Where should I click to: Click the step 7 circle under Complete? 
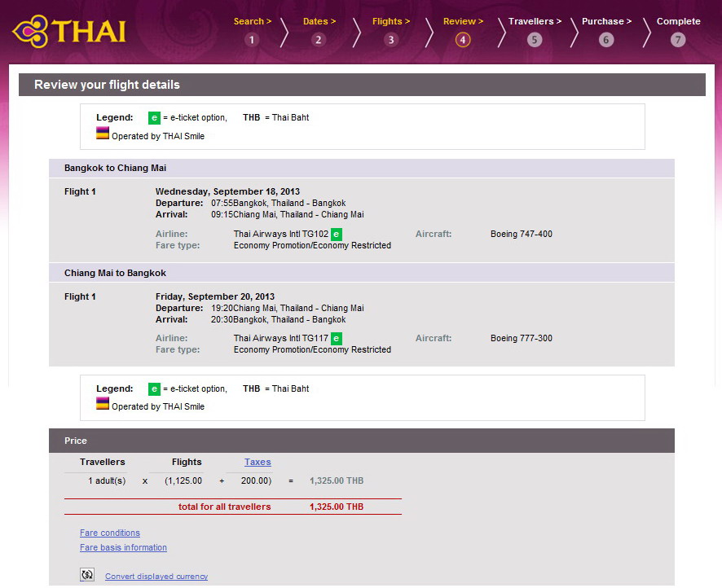tap(678, 40)
